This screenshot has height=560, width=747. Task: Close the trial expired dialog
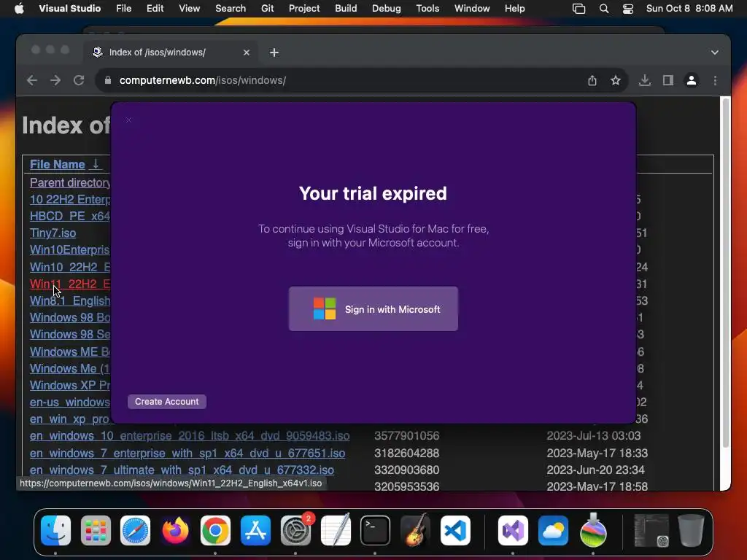coord(128,120)
